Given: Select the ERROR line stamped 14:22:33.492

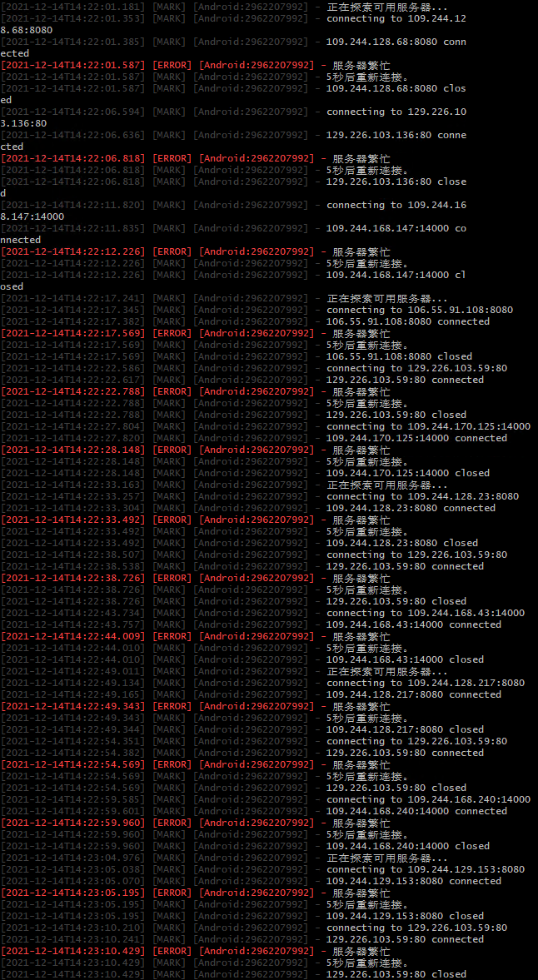Looking at the screenshot, I should [196, 520].
